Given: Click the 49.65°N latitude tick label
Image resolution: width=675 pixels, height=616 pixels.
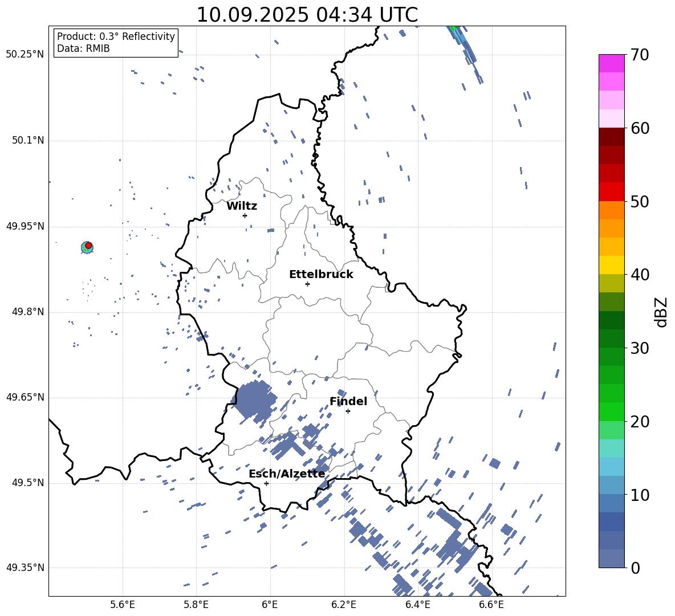Looking at the screenshot, I should click(25, 397).
